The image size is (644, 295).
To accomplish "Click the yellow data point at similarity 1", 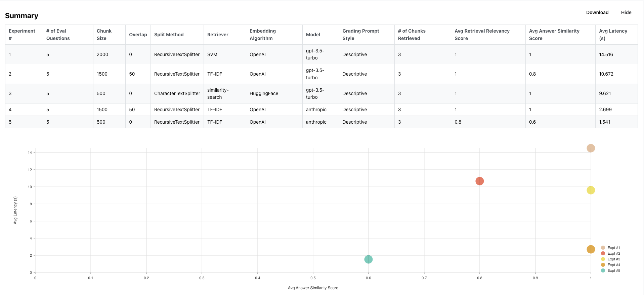I will [591, 190].
